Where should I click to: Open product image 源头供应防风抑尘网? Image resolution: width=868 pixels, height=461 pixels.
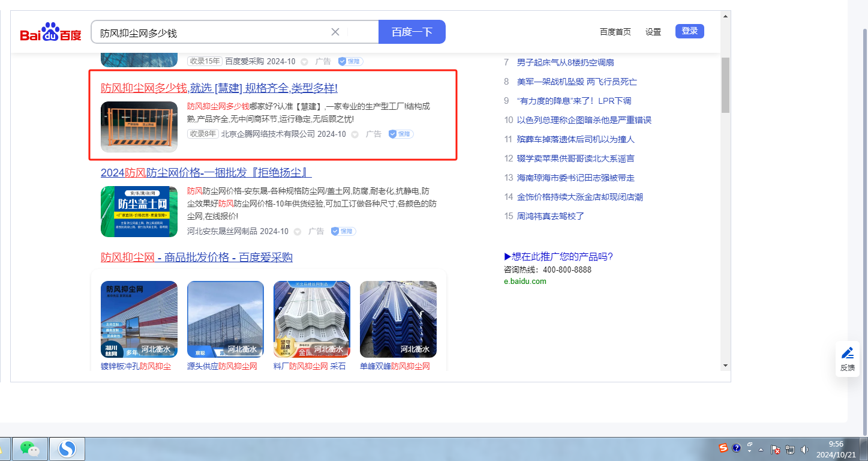coord(226,319)
